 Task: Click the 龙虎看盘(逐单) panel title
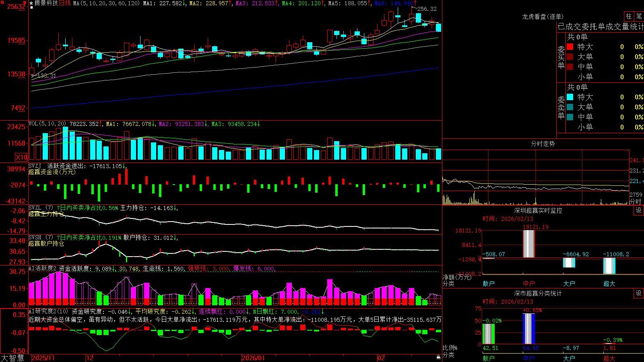[x=543, y=16]
